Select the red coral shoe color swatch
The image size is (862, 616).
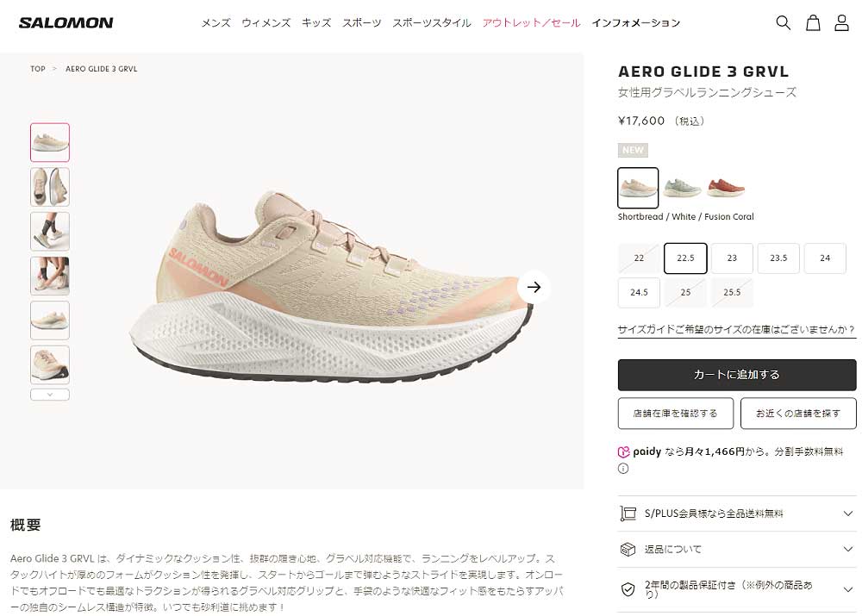click(x=726, y=188)
